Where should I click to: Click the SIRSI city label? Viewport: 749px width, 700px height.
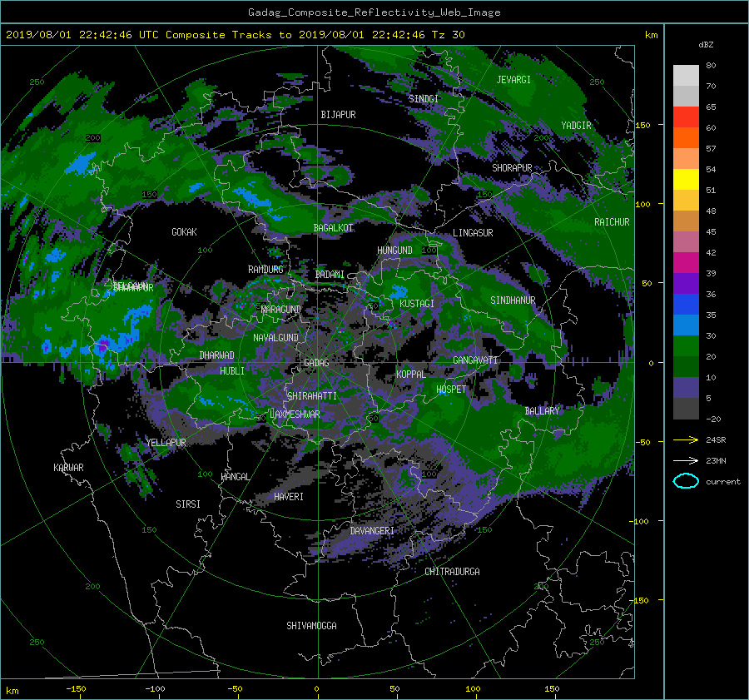click(x=188, y=504)
